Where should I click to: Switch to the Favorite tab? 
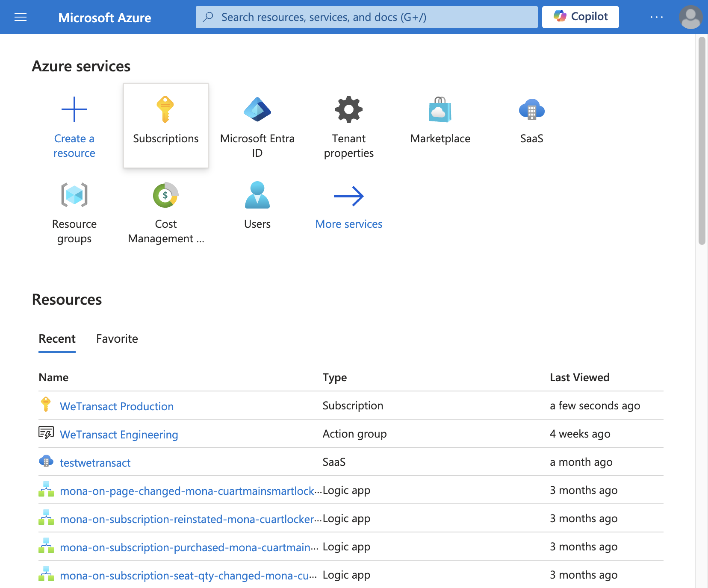tap(117, 339)
